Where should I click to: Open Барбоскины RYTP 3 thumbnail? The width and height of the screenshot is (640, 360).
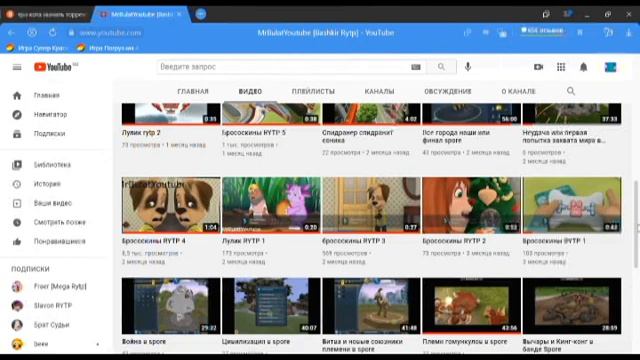[x=371, y=205]
